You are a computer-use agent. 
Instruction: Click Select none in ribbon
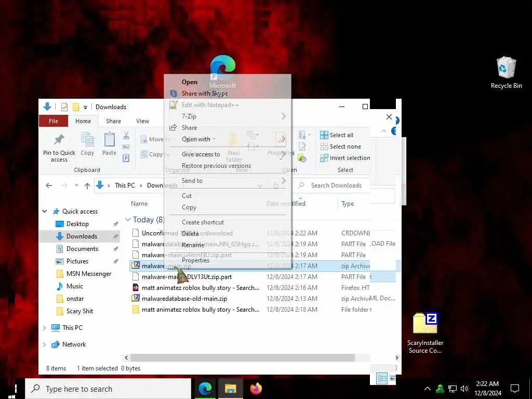tap(341, 147)
